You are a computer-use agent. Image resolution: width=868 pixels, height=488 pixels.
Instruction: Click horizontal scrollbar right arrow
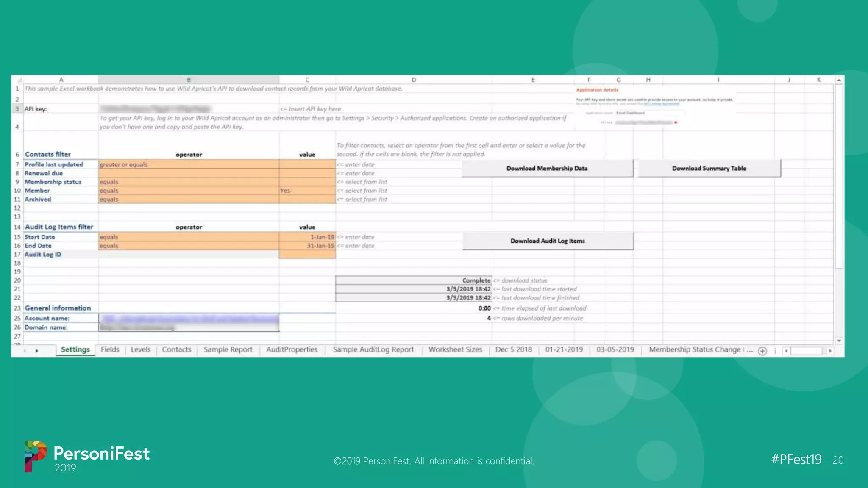pyautogui.click(x=830, y=351)
